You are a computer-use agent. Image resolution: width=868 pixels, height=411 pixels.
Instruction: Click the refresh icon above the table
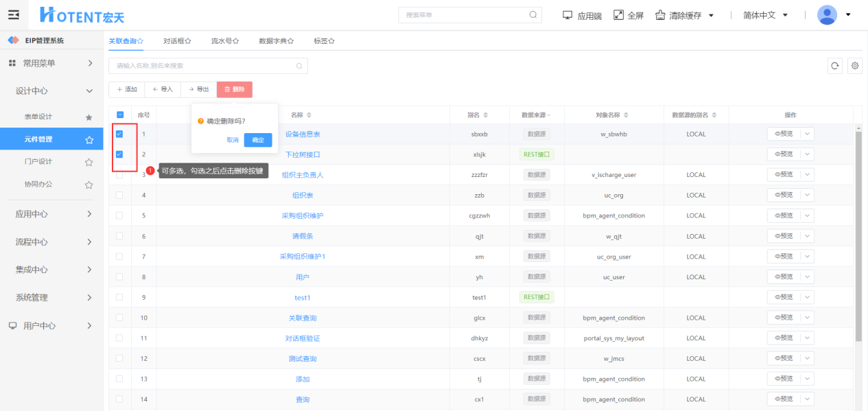point(835,66)
